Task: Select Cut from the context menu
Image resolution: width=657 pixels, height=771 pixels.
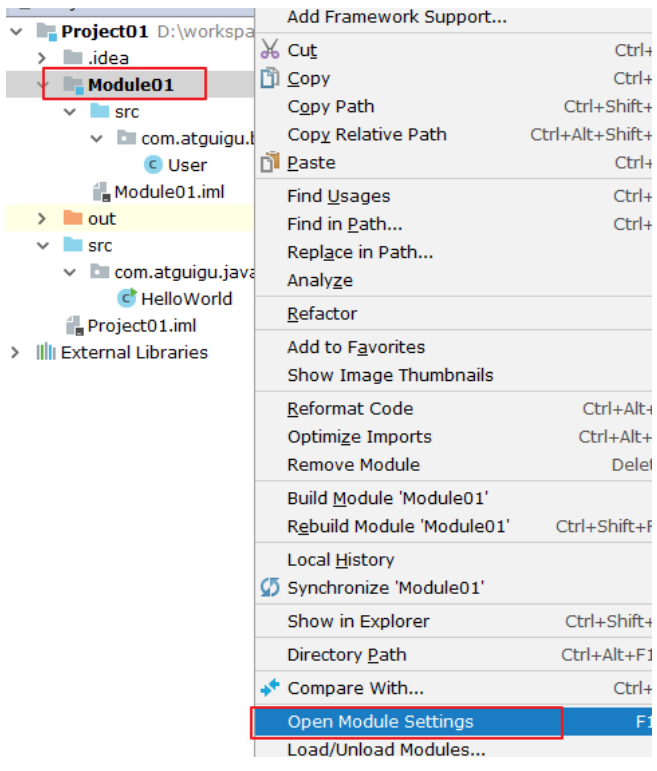Action: 453,50
